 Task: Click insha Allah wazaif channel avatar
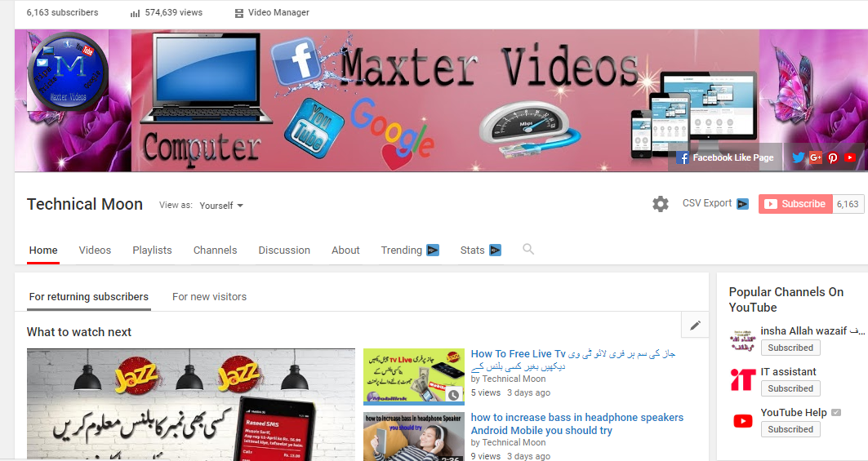[x=743, y=339]
